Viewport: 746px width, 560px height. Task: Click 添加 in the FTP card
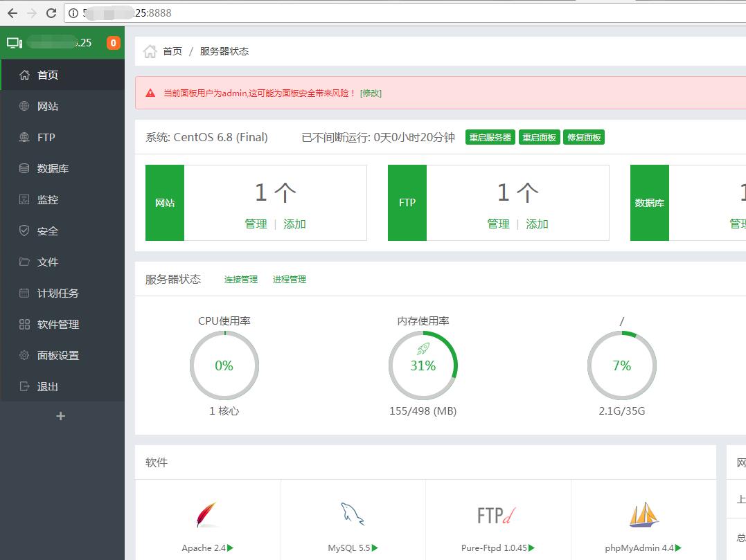(537, 224)
